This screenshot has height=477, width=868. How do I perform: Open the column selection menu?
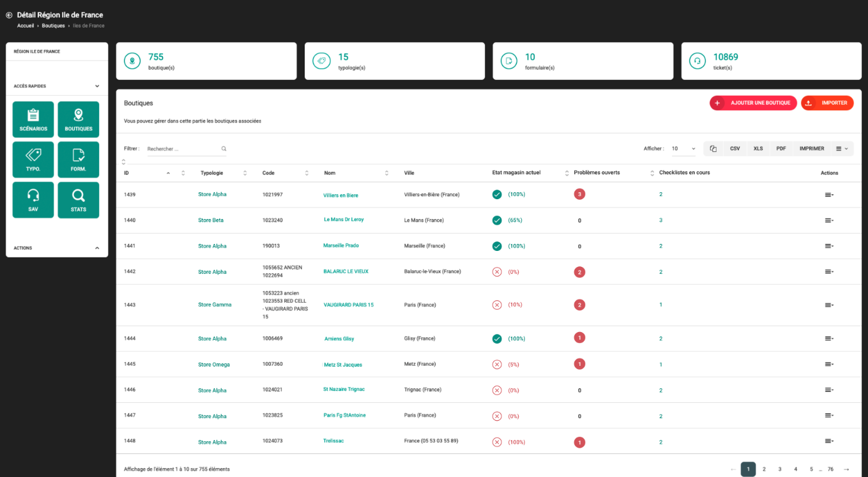coord(841,148)
